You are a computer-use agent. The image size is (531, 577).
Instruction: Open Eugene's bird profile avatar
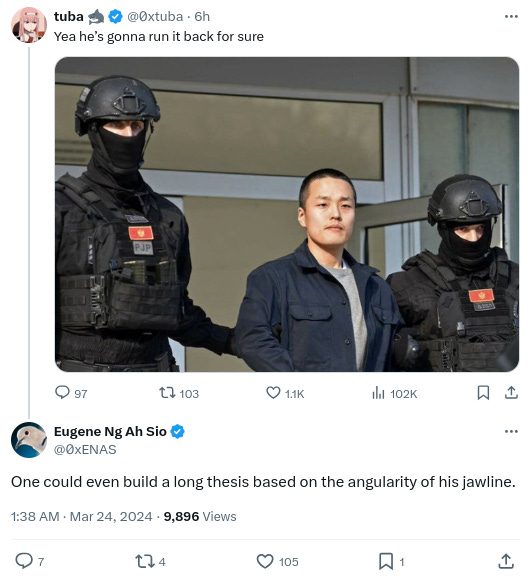pyautogui.click(x=29, y=440)
